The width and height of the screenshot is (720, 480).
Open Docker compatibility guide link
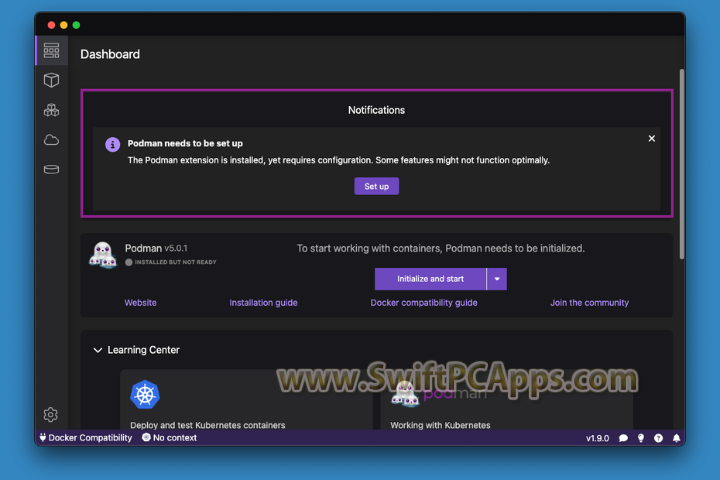[x=424, y=303]
